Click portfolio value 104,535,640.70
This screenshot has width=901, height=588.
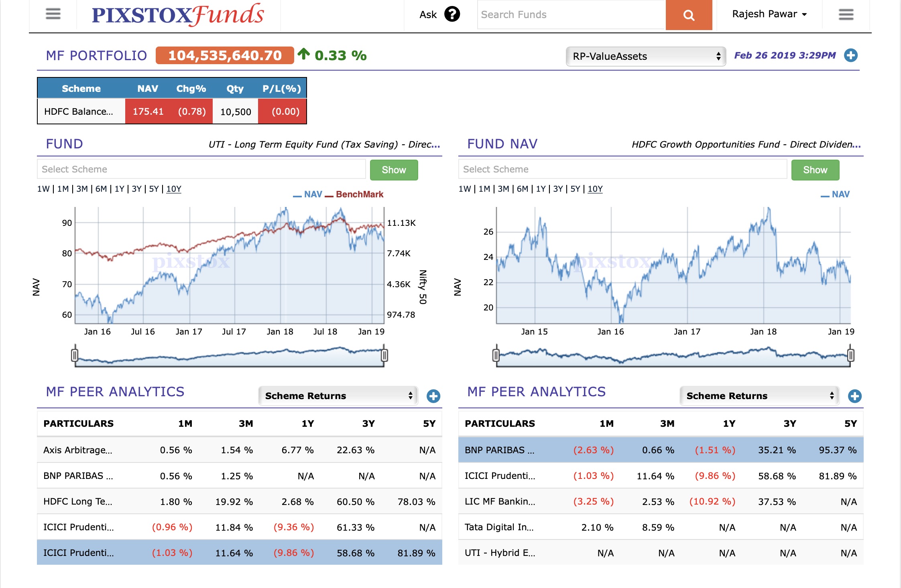point(225,55)
